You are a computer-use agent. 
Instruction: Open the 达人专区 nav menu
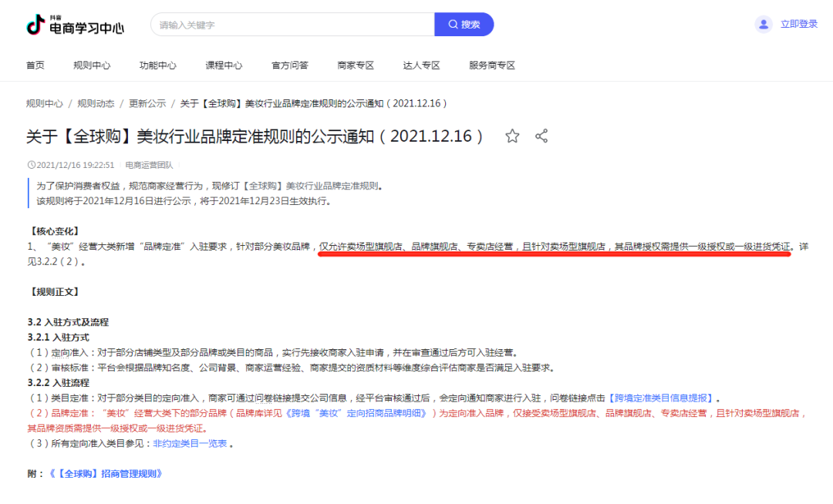421,66
